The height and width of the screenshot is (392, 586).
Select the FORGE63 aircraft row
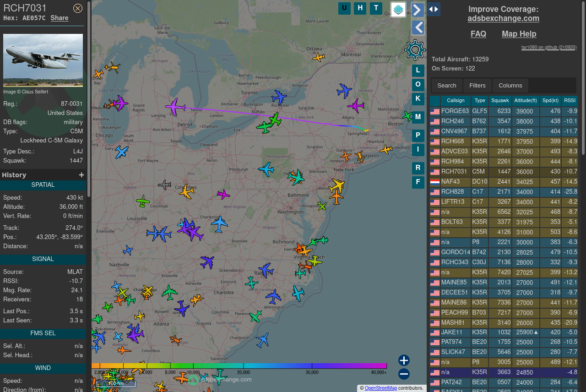pyautogui.click(x=504, y=111)
